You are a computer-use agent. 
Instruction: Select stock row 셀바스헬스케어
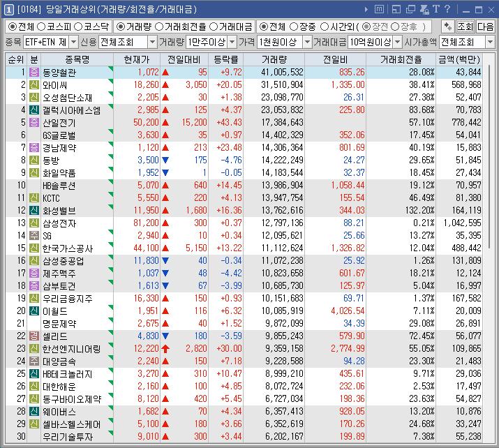[244, 424]
